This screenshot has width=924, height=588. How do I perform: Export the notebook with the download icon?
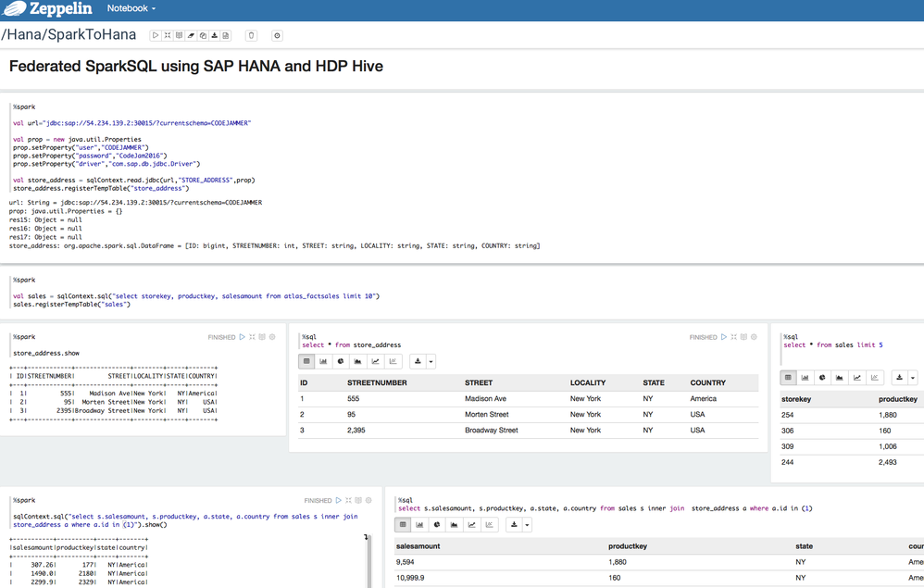[x=215, y=35]
